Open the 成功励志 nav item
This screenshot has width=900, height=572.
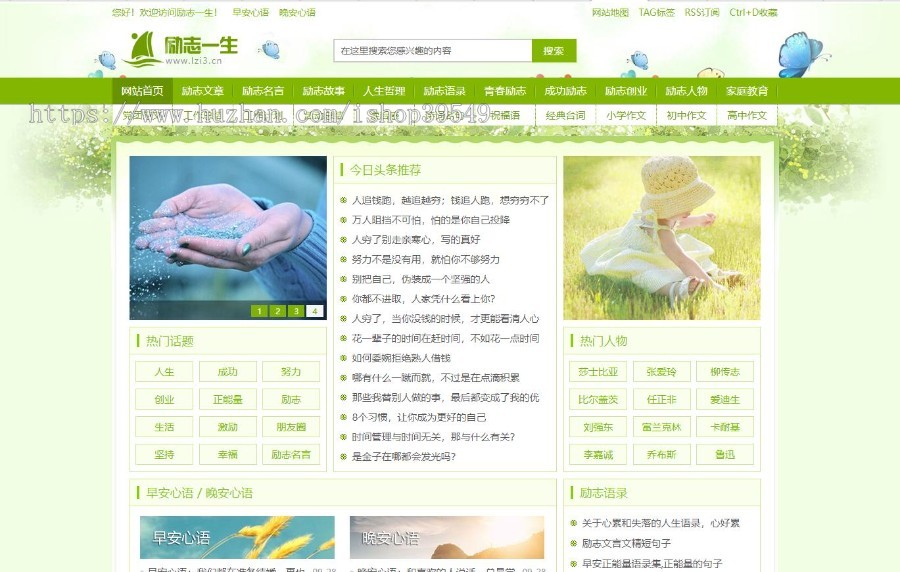pos(565,91)
